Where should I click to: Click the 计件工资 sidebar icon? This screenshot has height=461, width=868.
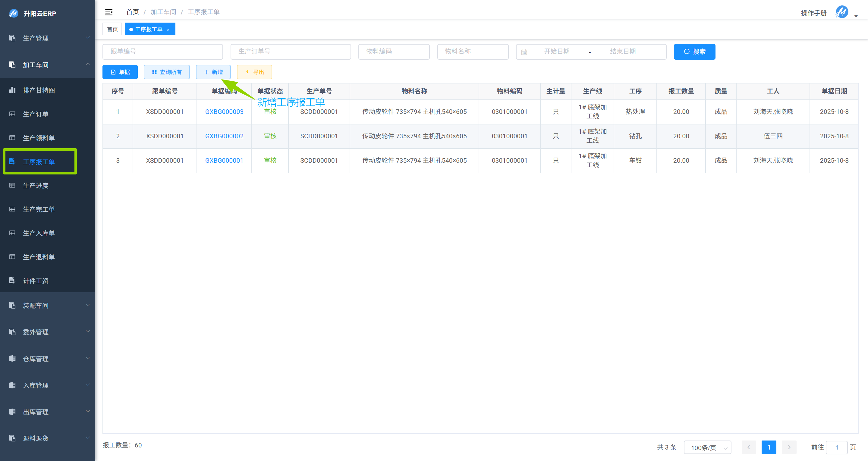tap(12, 281)
